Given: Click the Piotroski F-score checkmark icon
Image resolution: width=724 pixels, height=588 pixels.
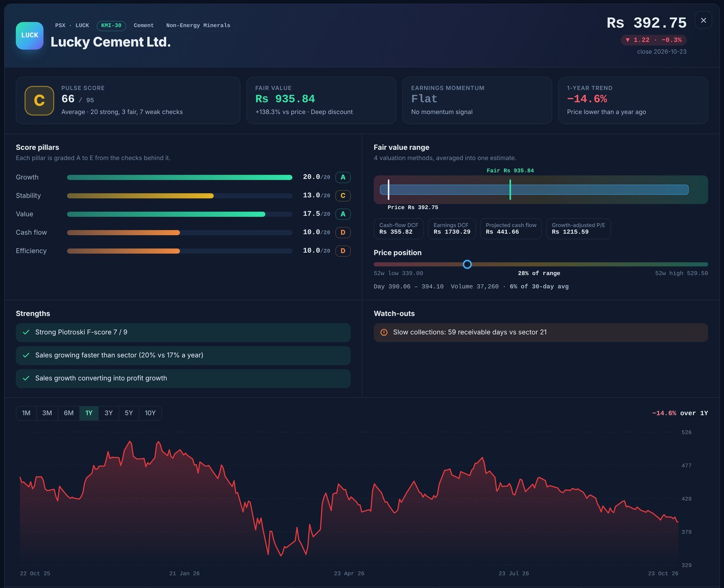Looking at the screenshot, I should [26, 332].
